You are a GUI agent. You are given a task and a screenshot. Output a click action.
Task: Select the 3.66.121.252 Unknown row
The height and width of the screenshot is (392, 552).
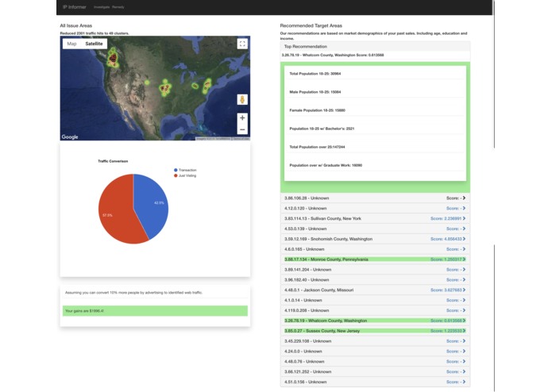click(x=375, y=371)
